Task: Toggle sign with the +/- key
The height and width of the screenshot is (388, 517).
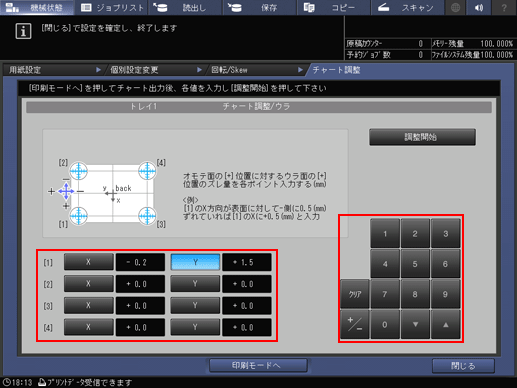Action: 355,324
